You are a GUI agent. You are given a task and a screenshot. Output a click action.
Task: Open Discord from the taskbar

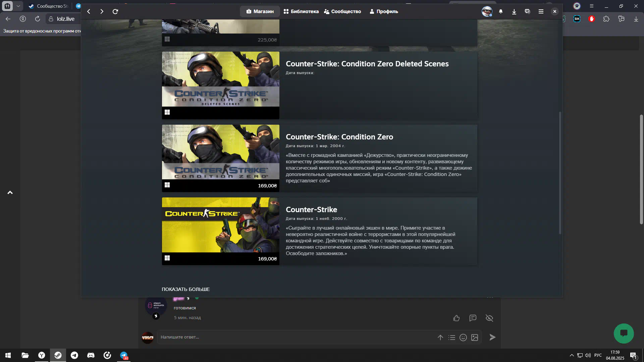[x=91, y=355]
